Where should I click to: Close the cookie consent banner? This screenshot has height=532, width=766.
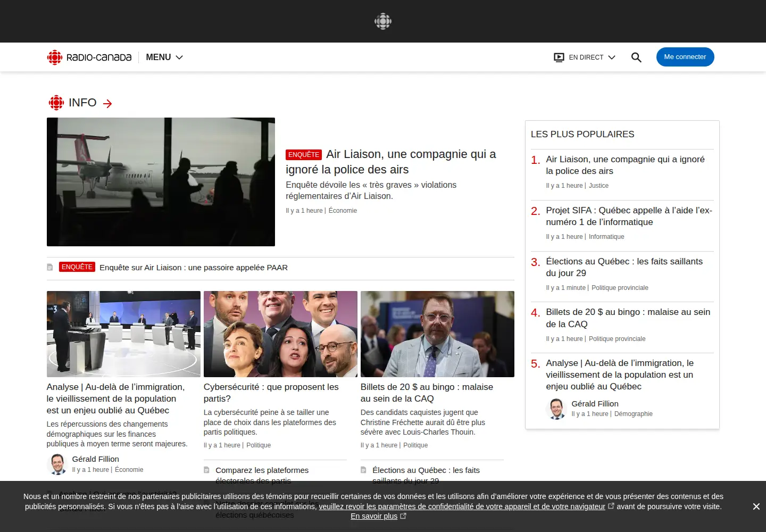point(756,506)
